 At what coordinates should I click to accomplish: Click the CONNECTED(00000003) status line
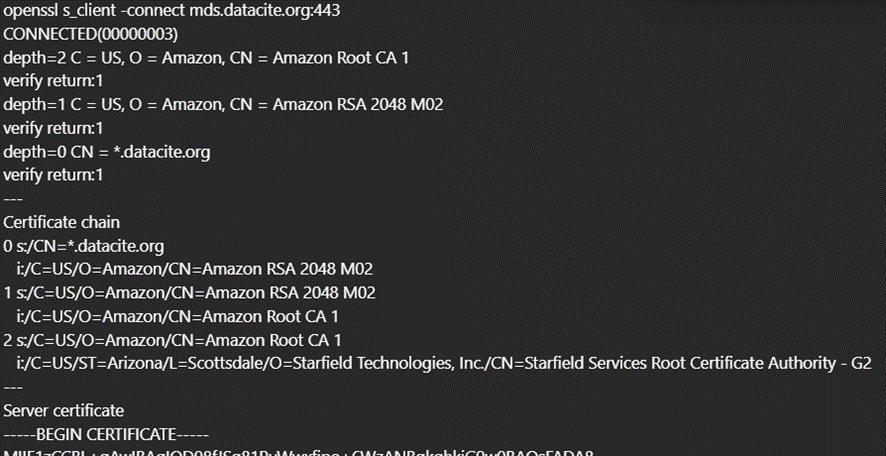tap(91, 34)
